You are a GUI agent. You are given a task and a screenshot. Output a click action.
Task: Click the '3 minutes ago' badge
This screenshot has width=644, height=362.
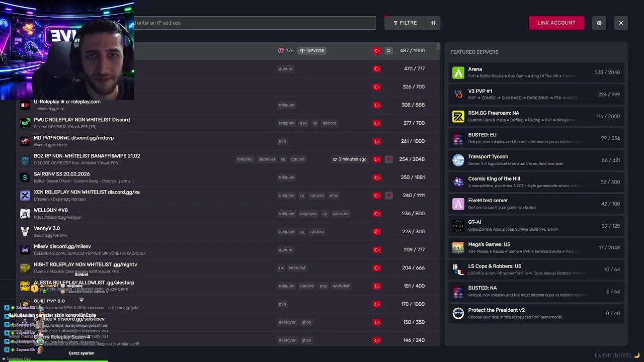pos(350,159)
